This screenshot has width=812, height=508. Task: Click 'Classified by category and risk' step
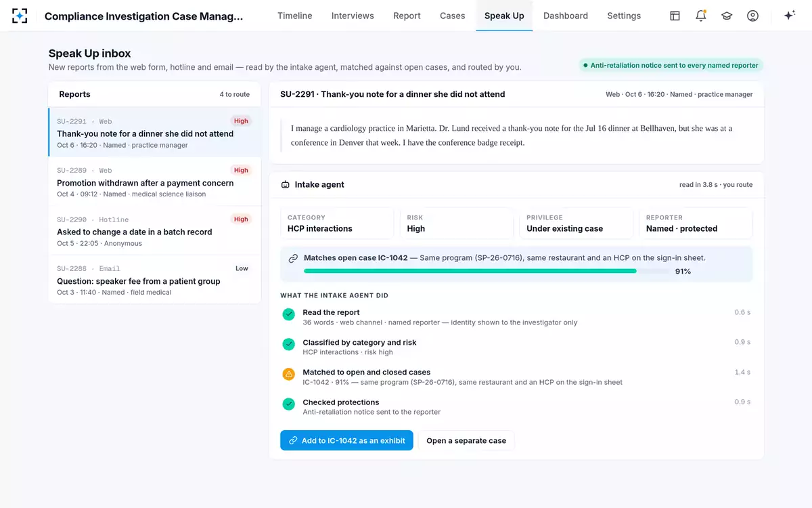coord(516,347)
